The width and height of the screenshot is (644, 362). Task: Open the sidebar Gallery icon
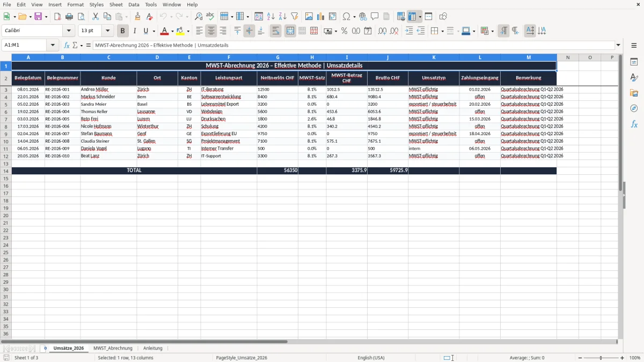[x=634, y=93]
